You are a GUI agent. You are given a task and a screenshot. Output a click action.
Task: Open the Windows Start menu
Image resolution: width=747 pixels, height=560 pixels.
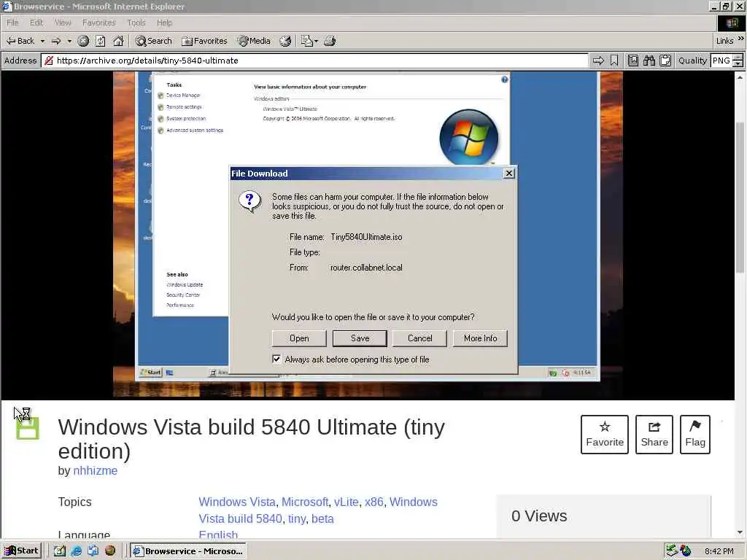[22, 551]
